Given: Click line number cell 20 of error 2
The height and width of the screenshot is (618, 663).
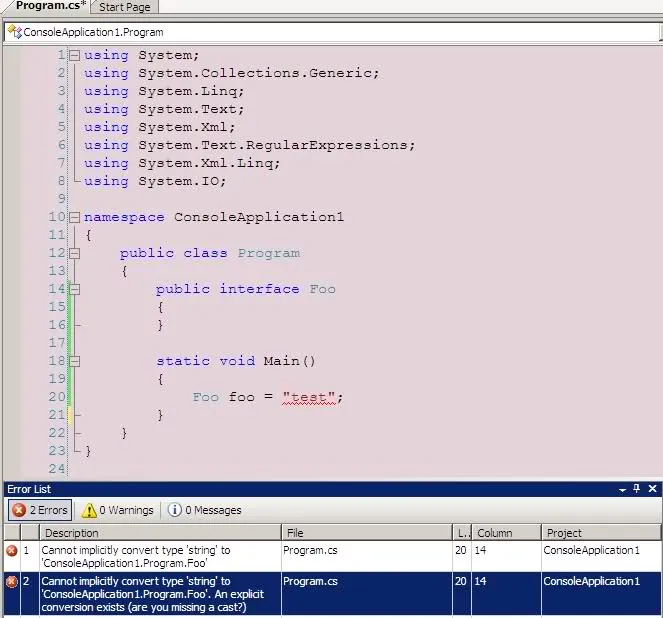Looking at the screenshot, I should [x=460, y=582].
